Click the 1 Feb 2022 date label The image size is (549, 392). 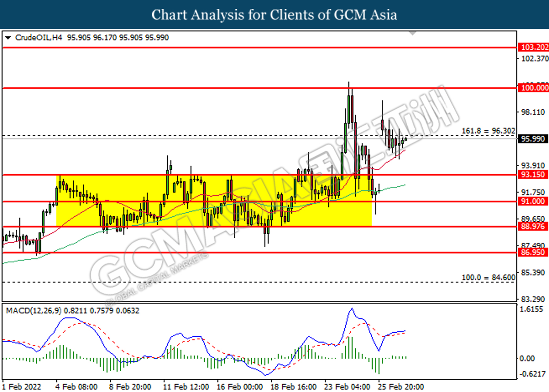[x=22, y=387]
